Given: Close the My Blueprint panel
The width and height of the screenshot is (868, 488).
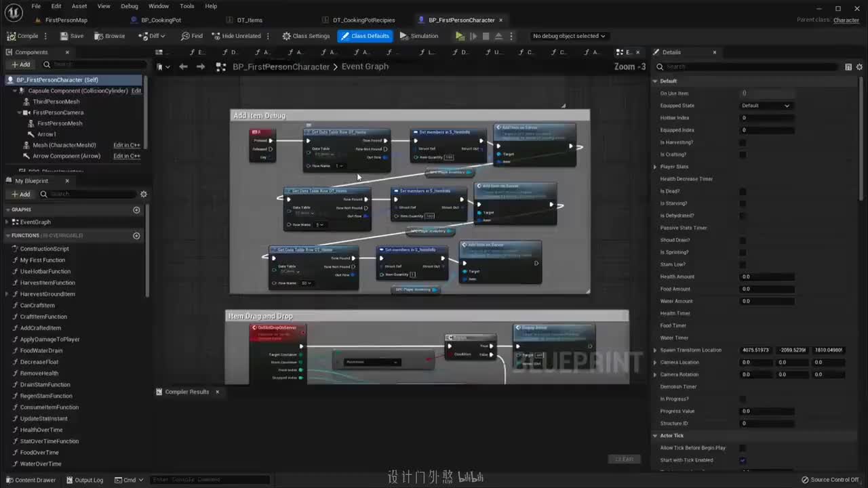Looking at the screenshot, I should pyautogui.click(x=67, y=181).
